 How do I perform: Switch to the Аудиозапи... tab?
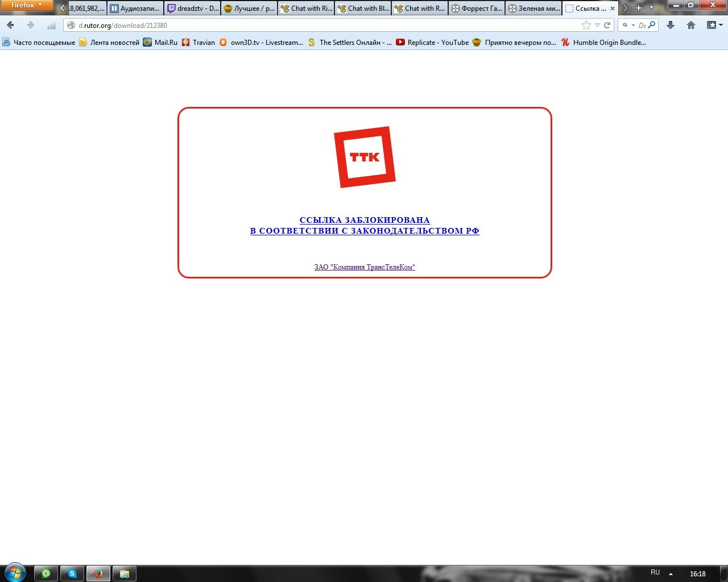135,9
